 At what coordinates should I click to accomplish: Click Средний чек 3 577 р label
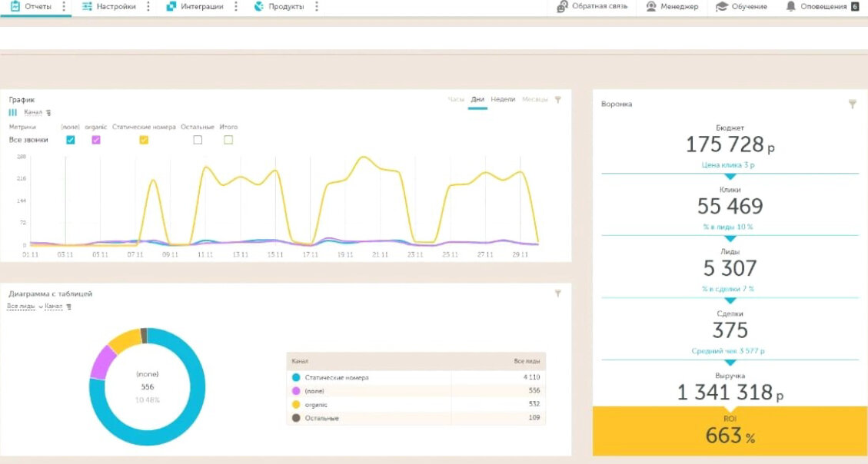tap(728, 351)
